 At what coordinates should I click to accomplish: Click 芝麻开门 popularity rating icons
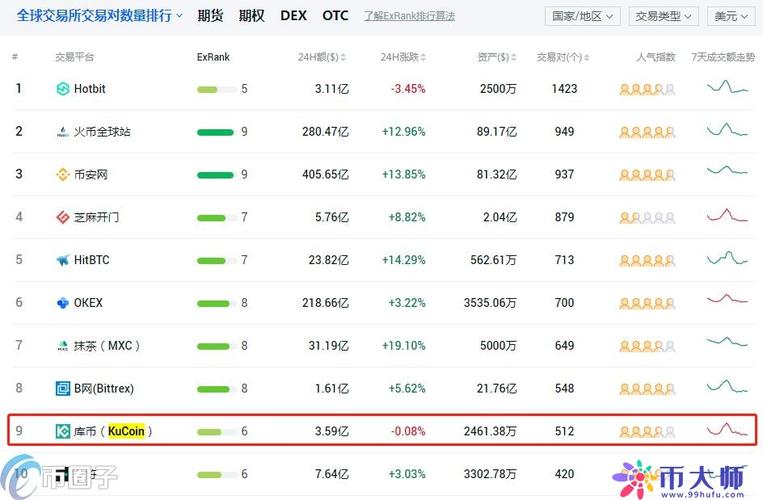click(x=647, y=218)
